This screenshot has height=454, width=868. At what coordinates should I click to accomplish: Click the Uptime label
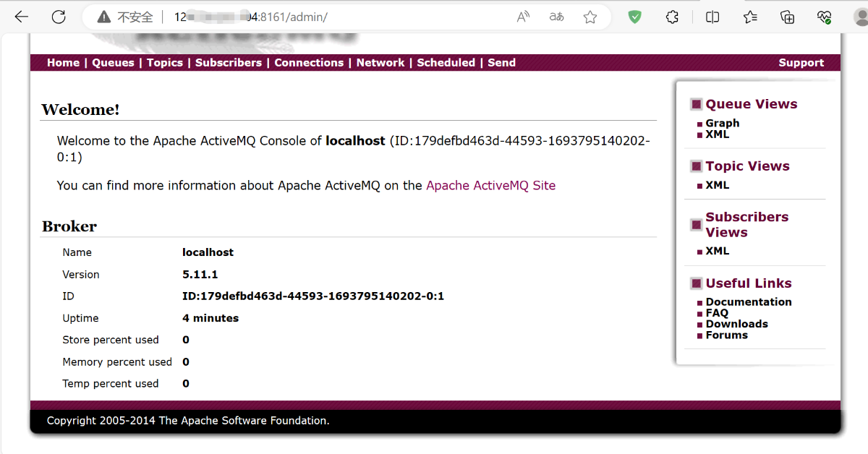tap(80, 318)
